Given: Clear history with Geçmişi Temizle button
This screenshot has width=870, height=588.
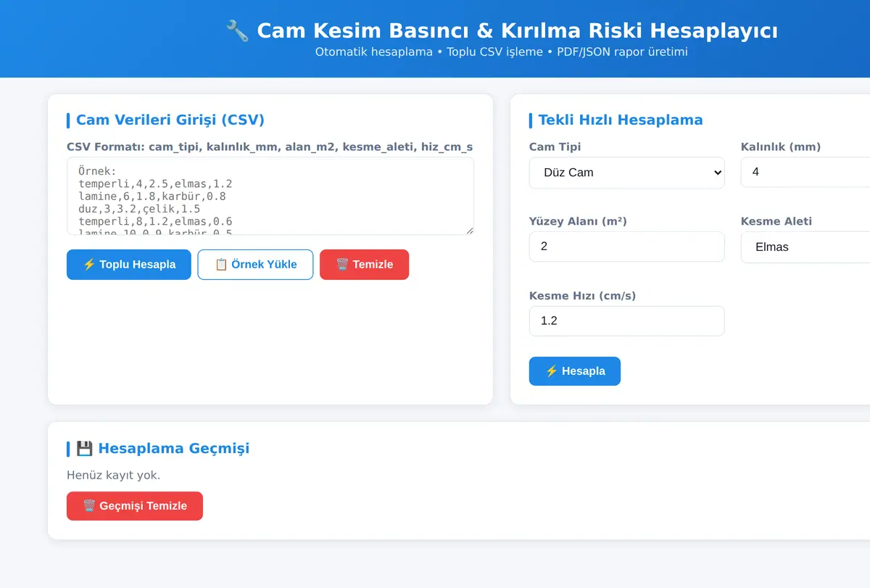Looking at the screenshot, I should click(x=135, y=506).
